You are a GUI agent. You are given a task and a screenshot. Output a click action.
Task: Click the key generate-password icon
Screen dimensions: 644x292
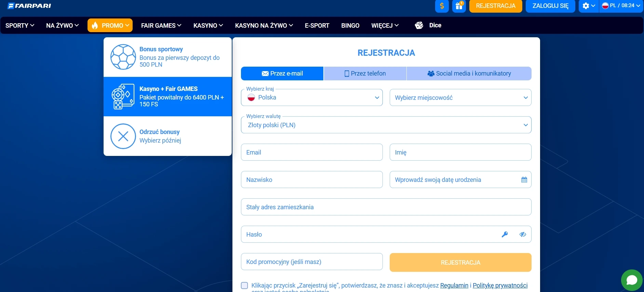click(505, 234)
